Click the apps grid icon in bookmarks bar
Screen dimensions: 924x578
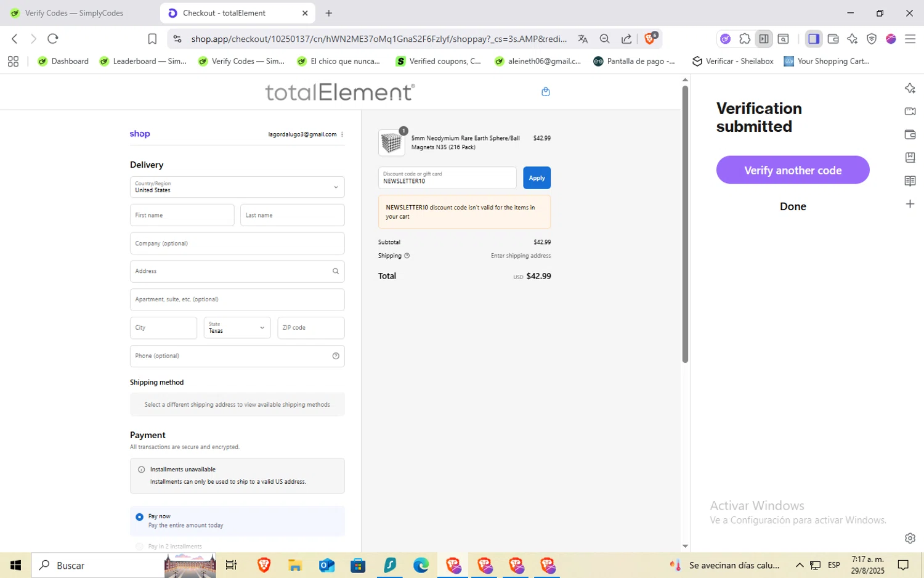(x=13, y=61)
